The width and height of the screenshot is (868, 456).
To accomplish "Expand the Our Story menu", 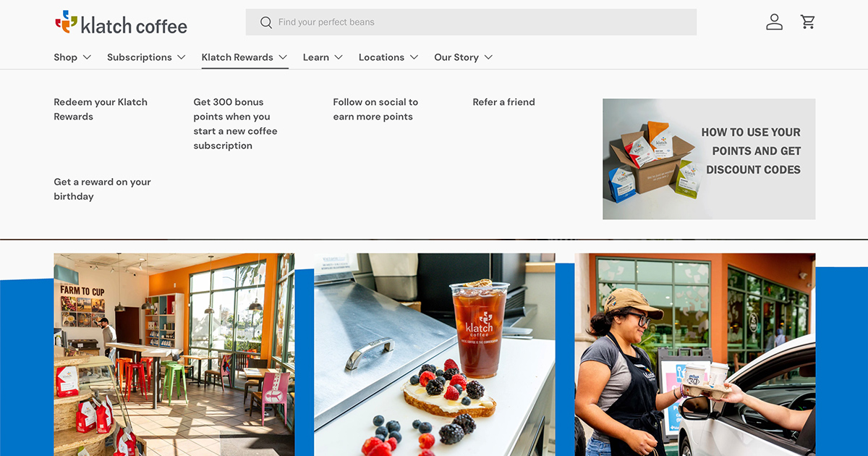I will point(463,57).
